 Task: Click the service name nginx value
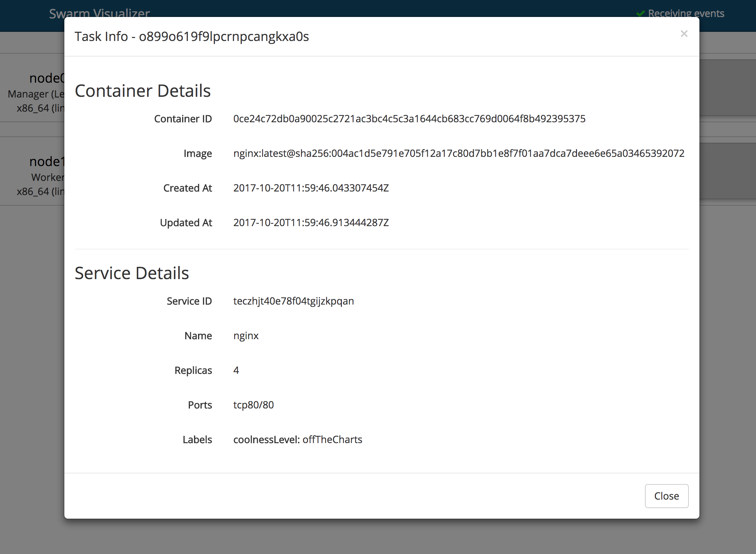(246, 336)
